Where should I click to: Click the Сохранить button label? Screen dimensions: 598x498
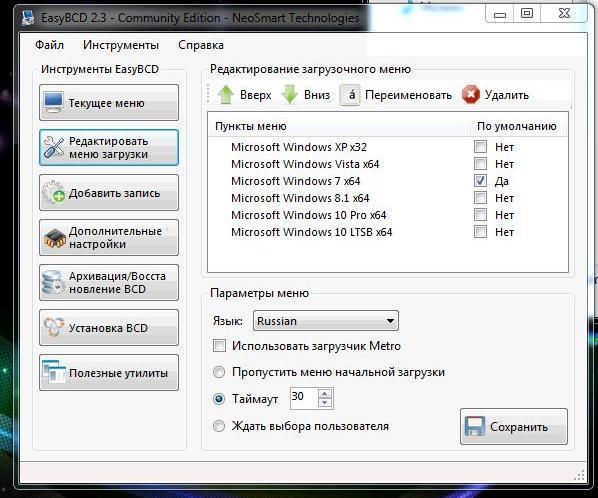coord(519,427)
